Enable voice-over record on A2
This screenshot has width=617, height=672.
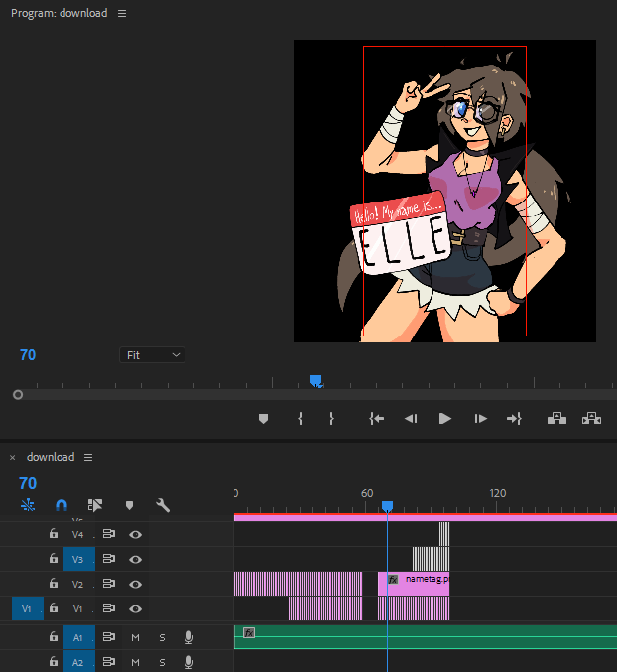click(188, 663)
